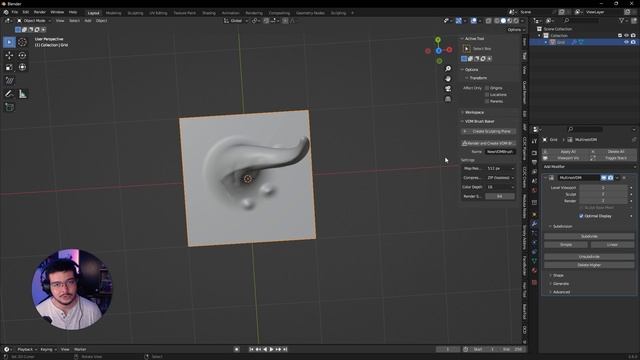Click the zoom magnifier icon in viewport
The width and height of the screenshot is (640, 360).
[448, 69]
